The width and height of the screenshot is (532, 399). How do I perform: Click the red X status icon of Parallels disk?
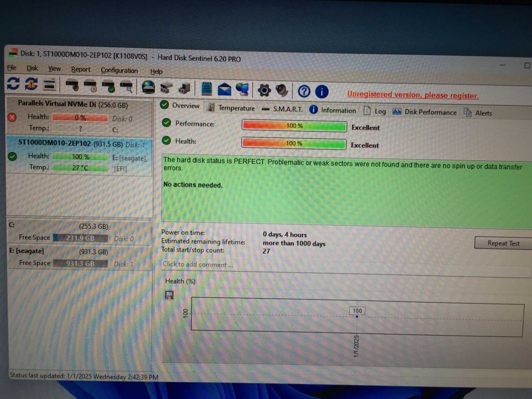coord(12,117)
